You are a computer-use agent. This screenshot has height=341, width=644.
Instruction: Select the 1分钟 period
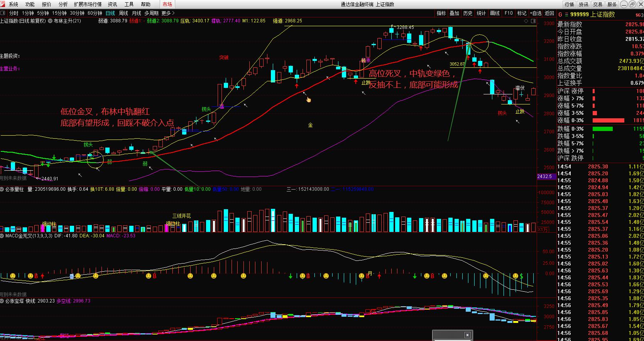tap(28, 13)
